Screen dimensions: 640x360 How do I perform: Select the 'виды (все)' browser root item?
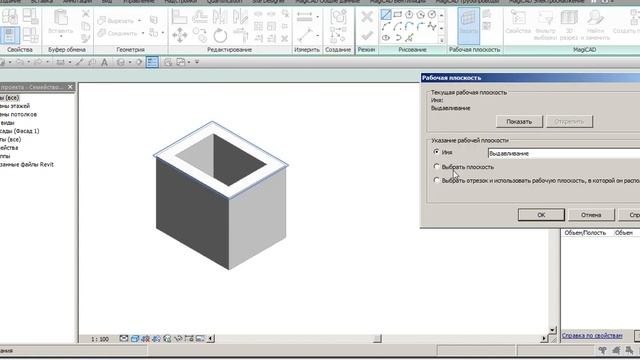pos(9,98)
